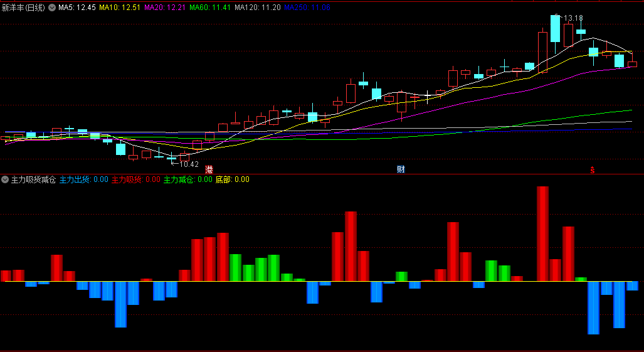Select the deepest blue bar in indicator panel
The height and width of the screenshot is (352, 644).
593,307
